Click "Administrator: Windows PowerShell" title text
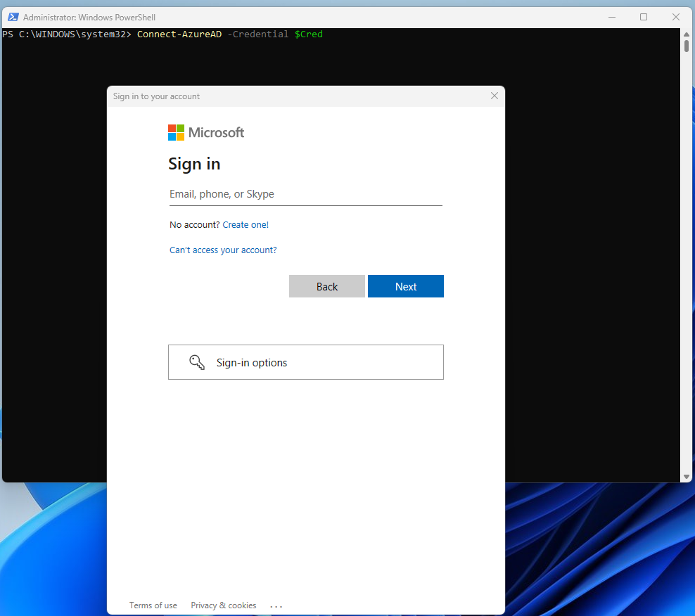The height and width of the screenshot is (616, 695). (89, 18)
